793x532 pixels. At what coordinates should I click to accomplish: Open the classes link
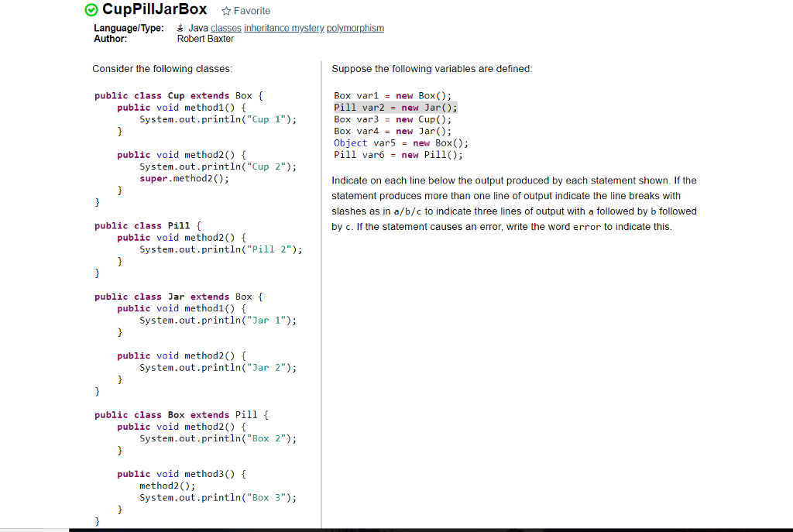225,28
